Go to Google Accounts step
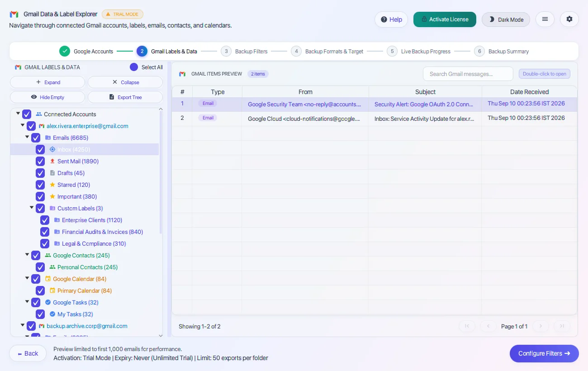Image resolution: width=588 pixels, height=371 pixels. click(86, 51)
